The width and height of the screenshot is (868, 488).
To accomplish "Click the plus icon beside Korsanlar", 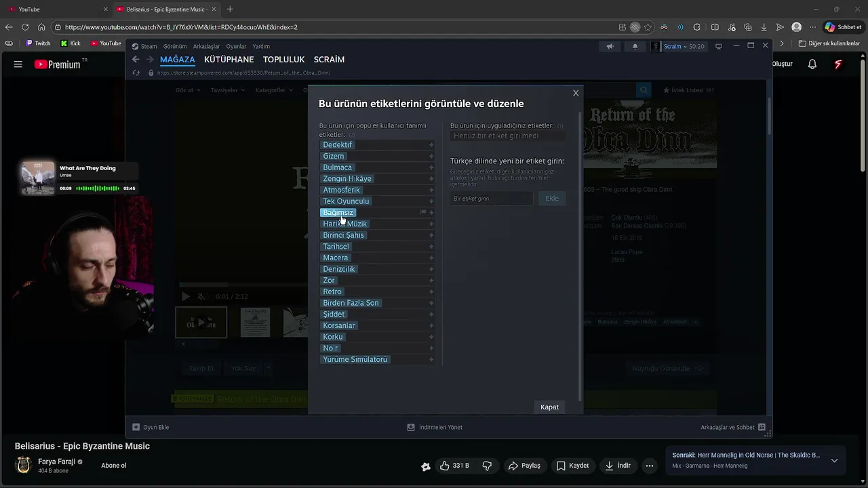I will coord(431,325).
